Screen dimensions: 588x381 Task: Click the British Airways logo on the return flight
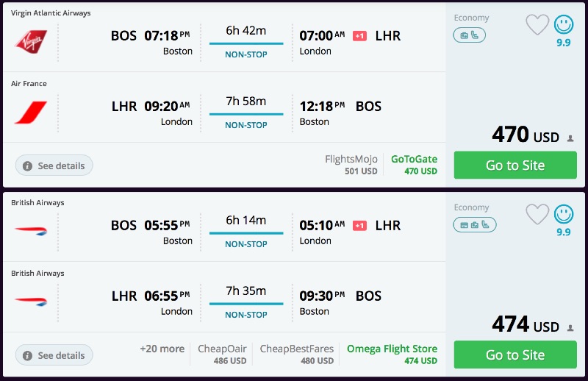click(x=31, y=301)
